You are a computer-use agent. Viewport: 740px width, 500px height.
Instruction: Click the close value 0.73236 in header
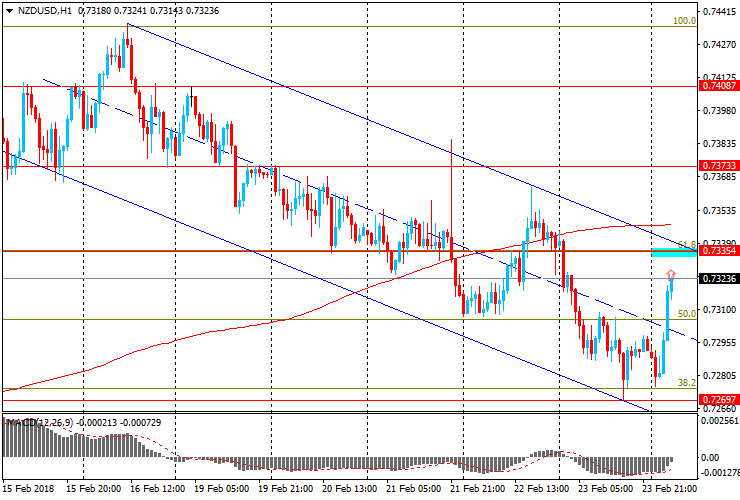point(202,10)
